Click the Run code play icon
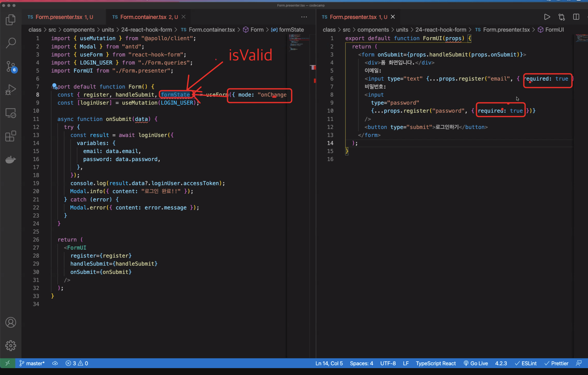This screenshot has height=375, width=588. 547,17
